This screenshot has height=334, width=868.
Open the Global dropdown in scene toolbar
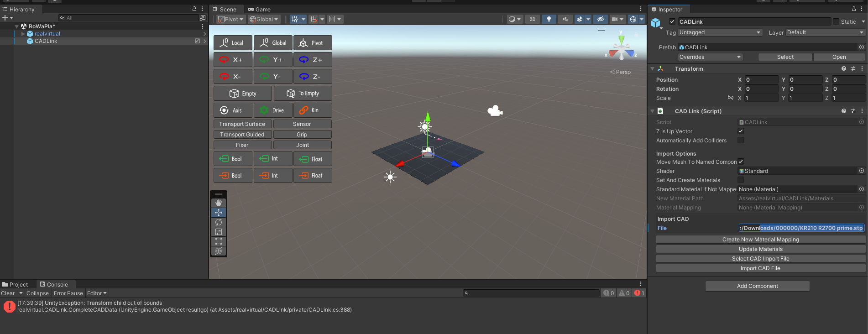tap(264, 19)
